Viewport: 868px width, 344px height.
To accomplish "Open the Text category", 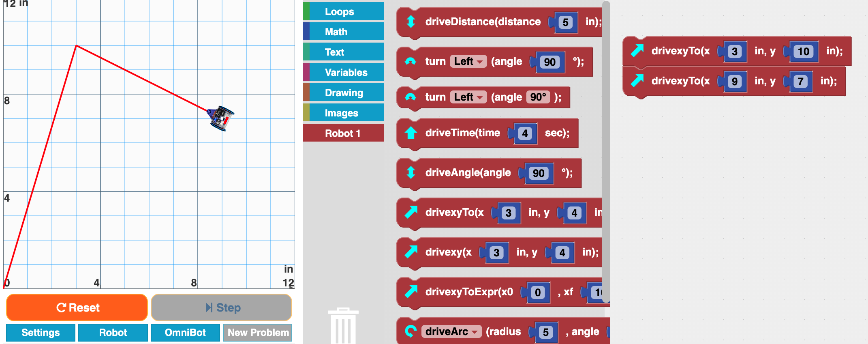I will pyautogui.click(x=344, y=52).
